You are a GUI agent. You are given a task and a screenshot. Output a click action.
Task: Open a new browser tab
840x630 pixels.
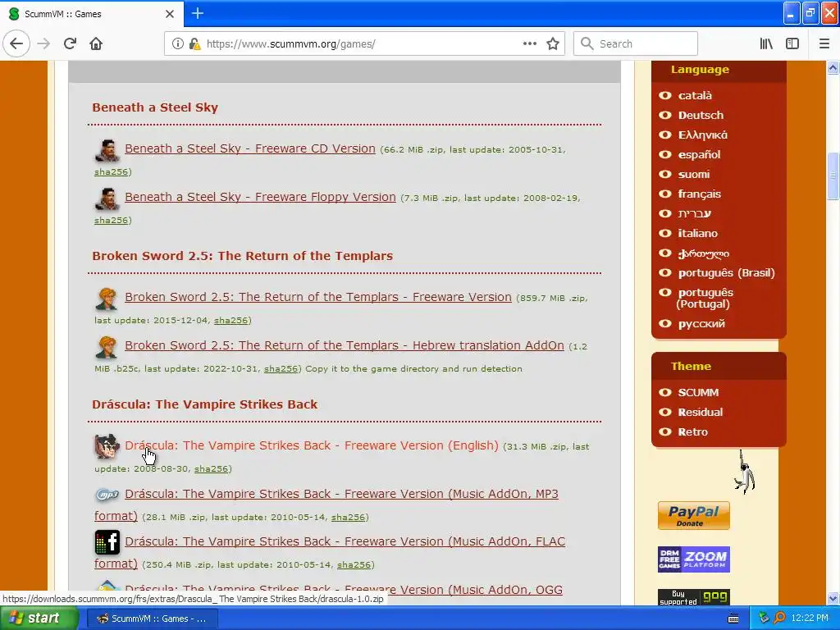(197, 13)
